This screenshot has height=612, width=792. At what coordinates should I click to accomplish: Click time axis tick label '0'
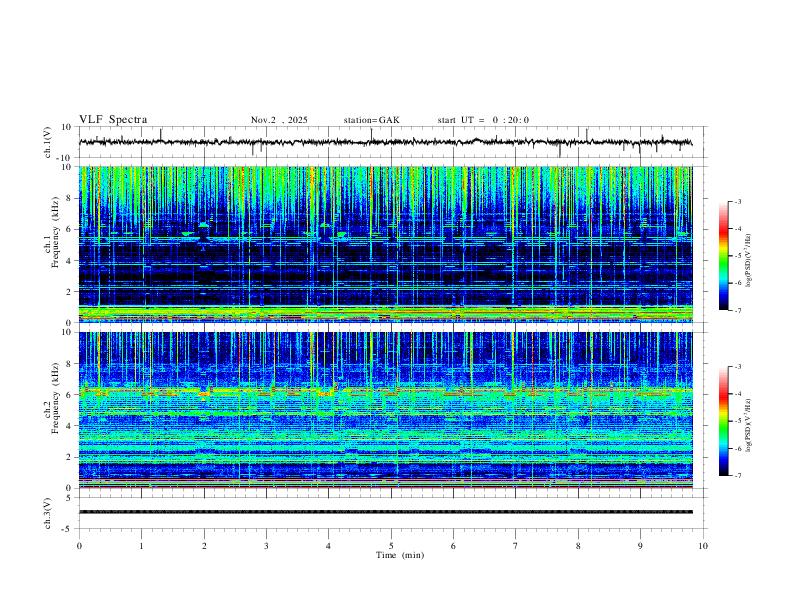coord(79,546)
